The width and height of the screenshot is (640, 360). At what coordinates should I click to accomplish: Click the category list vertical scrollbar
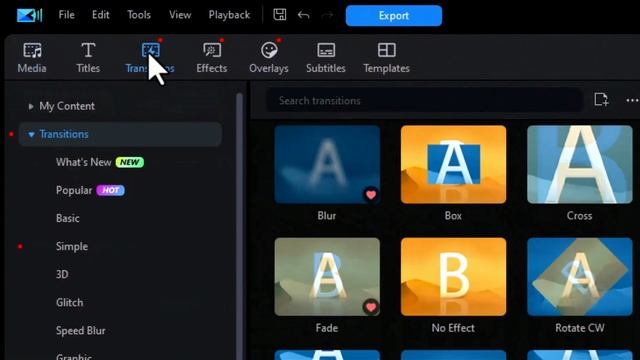pyautogui.click(x=240, y=227)
